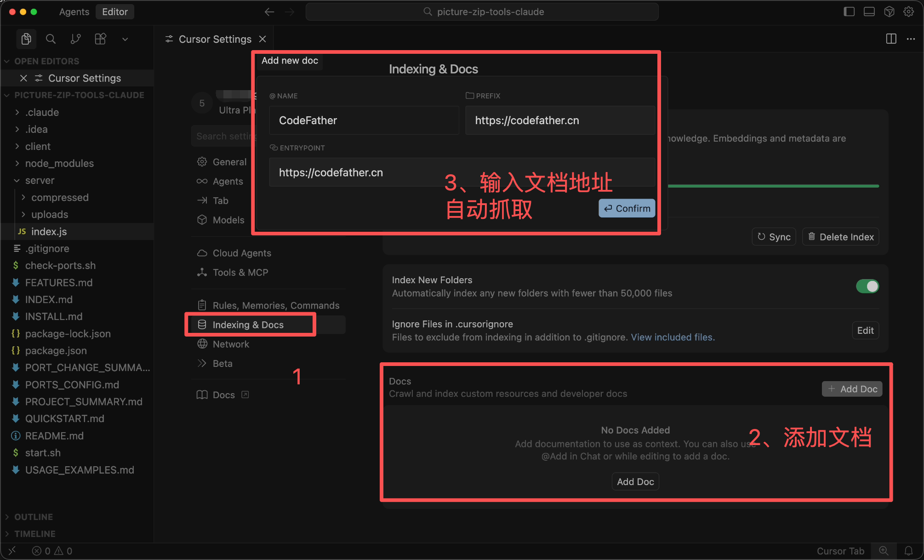Click the View included files link
This screenshot has width=924, height=560.
tap(672, 337)
